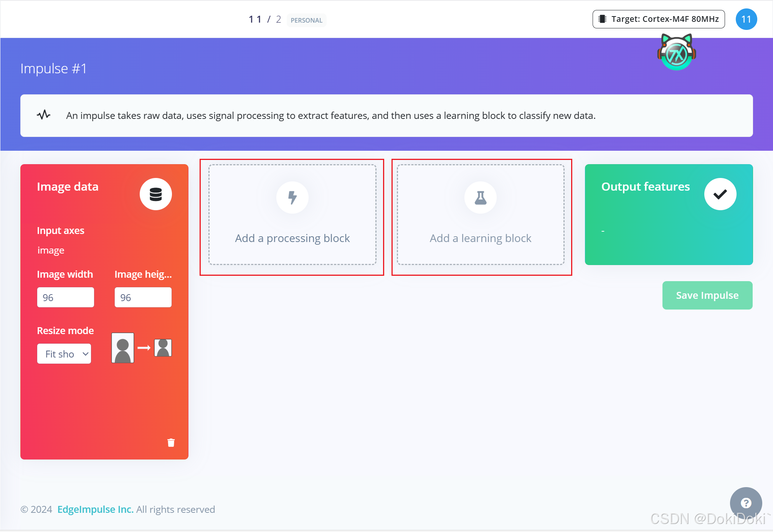
Task: Click the PERSONAL project badge
Action: tap(306, 20)
